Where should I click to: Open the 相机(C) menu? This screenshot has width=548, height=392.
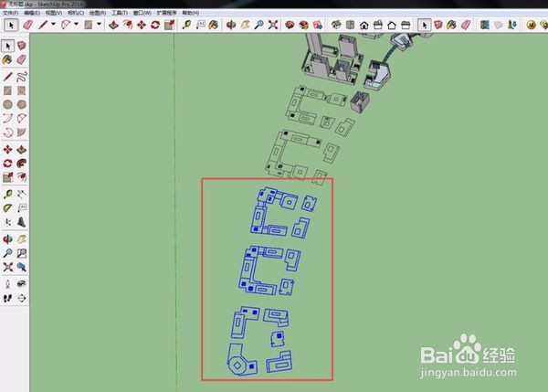pos(76,13)
